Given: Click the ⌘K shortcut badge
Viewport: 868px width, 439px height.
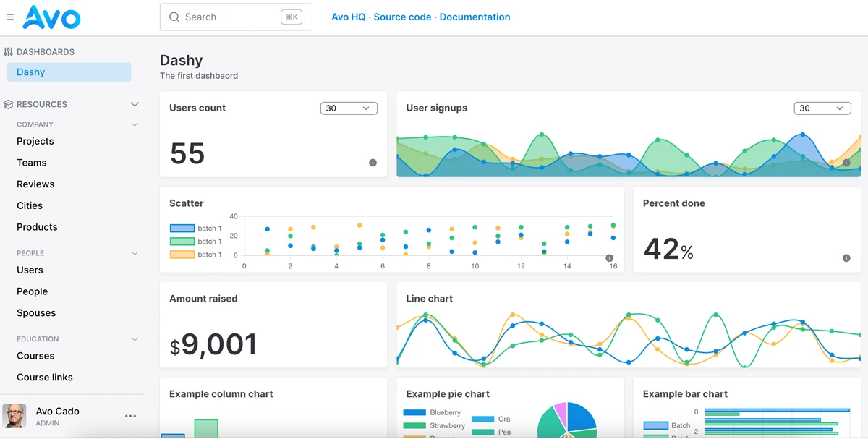Looking at the screenshot, I should pos(292,17).
